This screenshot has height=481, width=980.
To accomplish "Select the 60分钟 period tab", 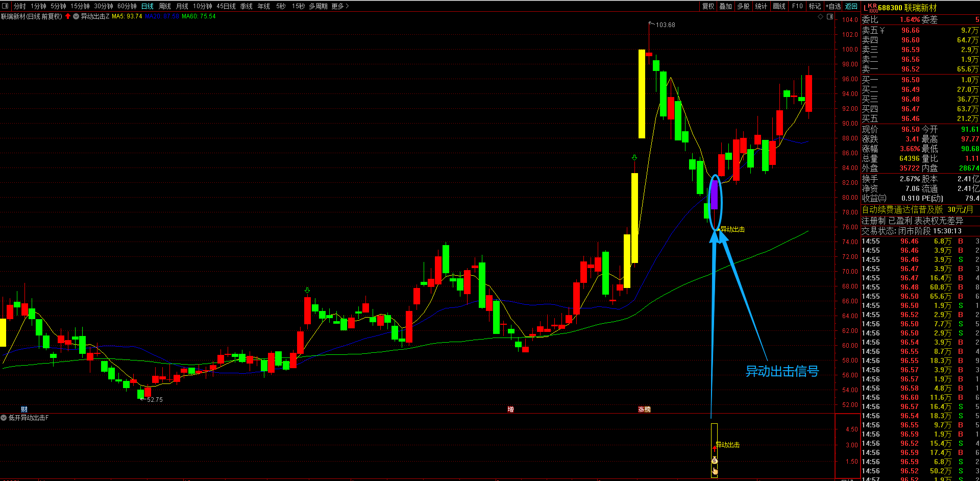I will click(x=127, y=6).
